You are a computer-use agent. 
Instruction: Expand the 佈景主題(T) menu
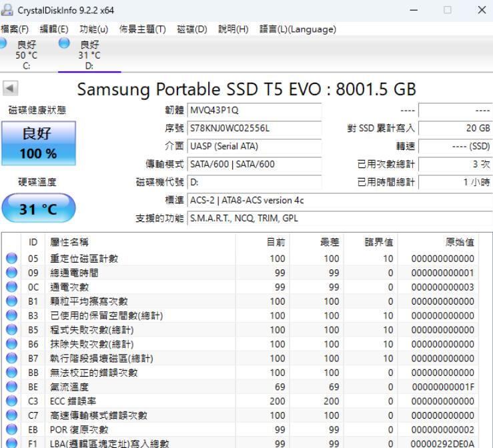(142, 29)
